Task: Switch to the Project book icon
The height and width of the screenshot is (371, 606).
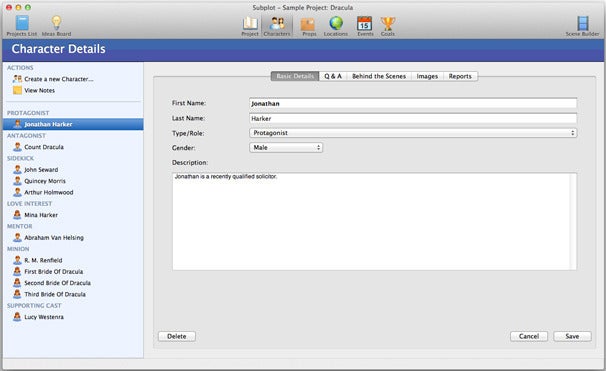Action: 250,23
